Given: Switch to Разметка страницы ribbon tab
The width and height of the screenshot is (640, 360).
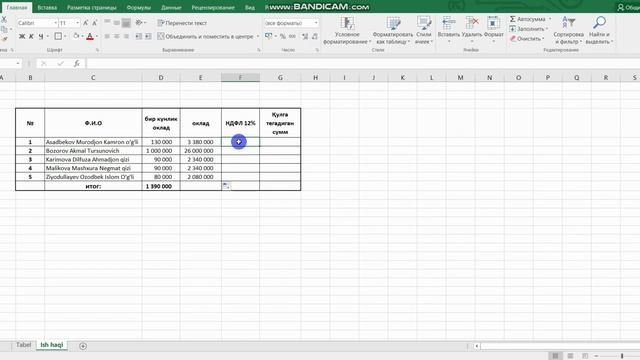Looking at the screenshot, I should [91, 7].
